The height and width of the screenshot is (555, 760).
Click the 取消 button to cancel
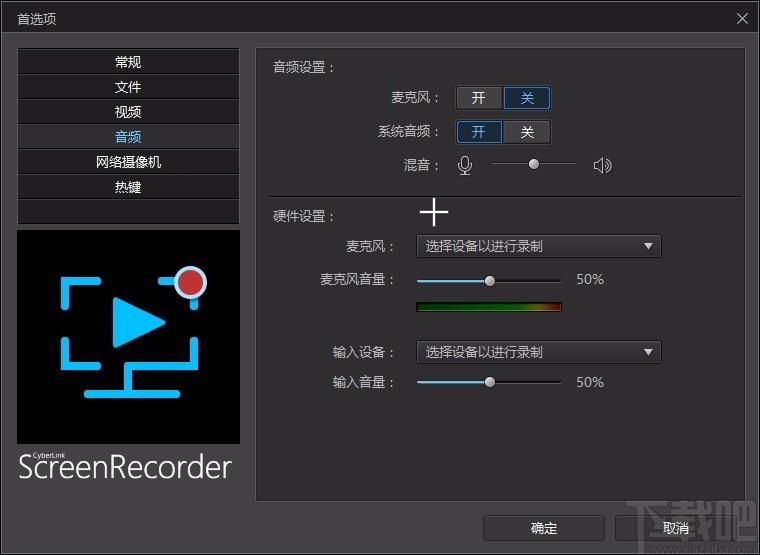pyautogui.click(x=676, y=528)
